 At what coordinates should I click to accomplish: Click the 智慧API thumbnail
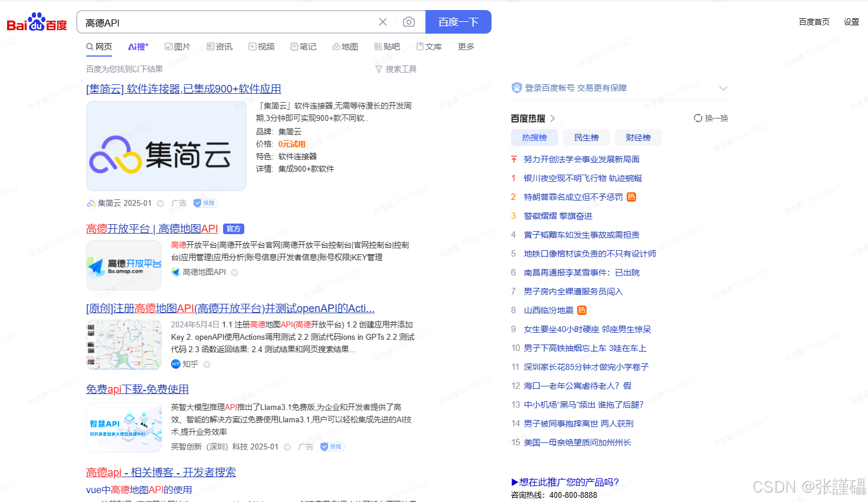coord(124,427)
